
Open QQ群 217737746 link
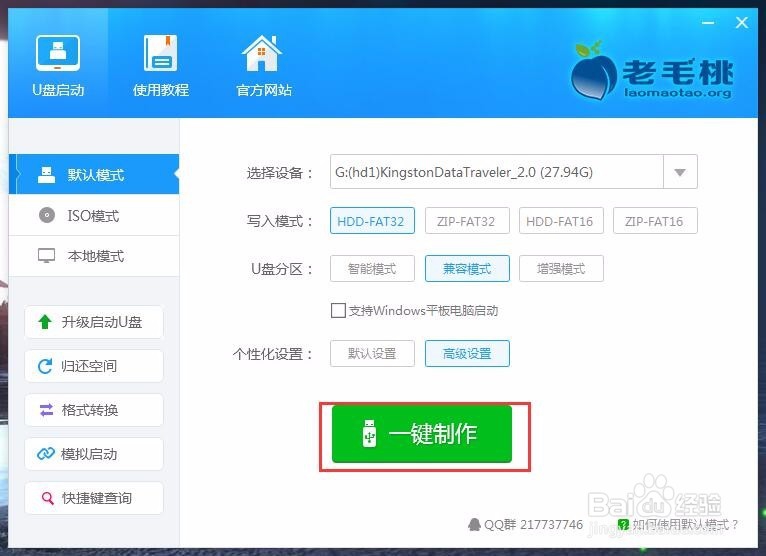(533, 525)
